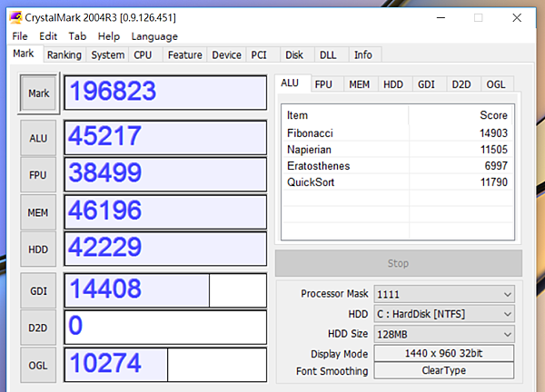Minimize the CrystalMark window
The height and width of the screenshot is (392, 545).
pos(441,17)
